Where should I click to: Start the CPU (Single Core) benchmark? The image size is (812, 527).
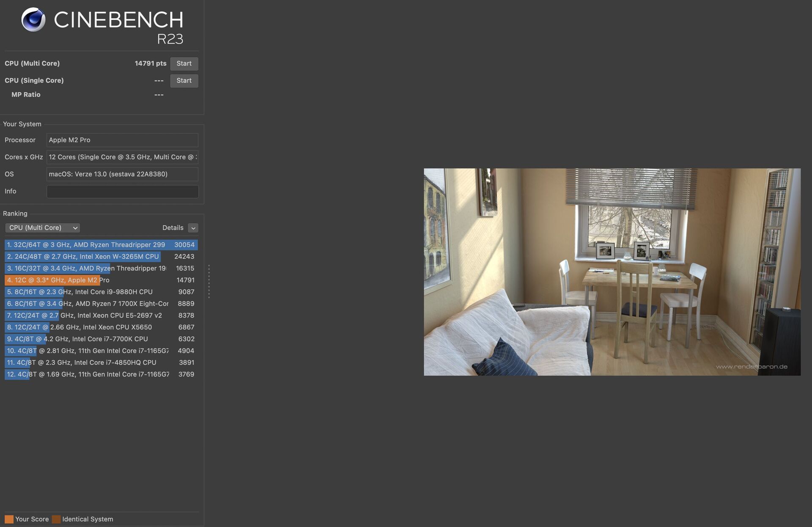(x=184, y=81)
